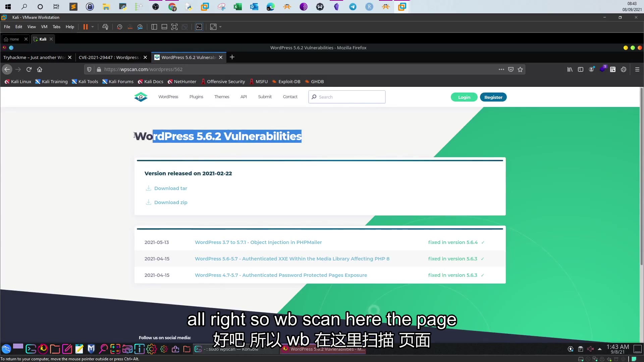
Task: Open the Firefox back navigation icon
Action: tap(7, 69)
